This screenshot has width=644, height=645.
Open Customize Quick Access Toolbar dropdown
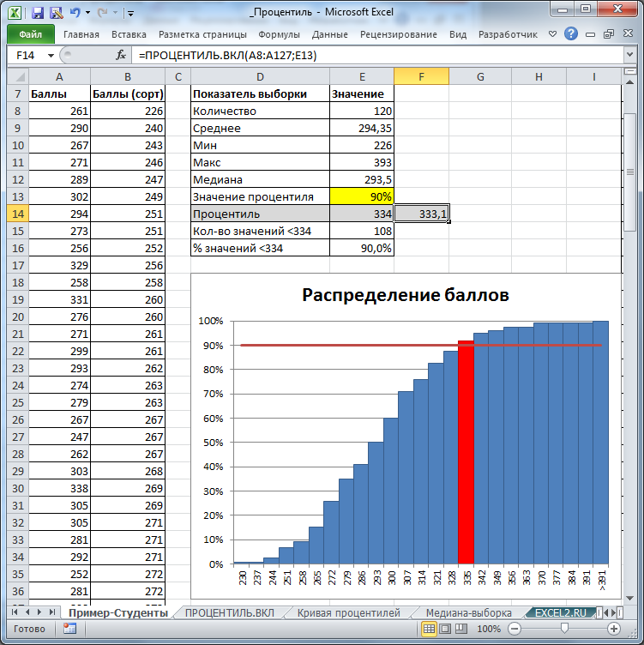click(130, 13)
